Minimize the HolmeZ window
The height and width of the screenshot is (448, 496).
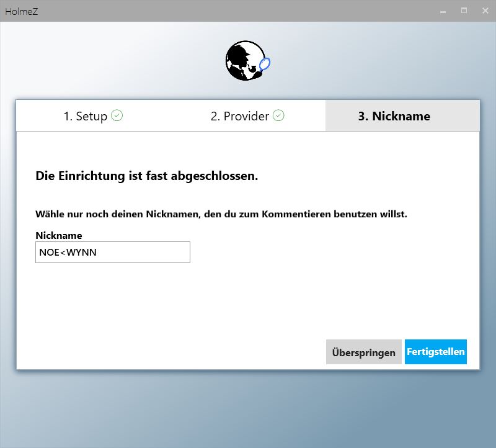pyautogui.click(x=443, y=11)
